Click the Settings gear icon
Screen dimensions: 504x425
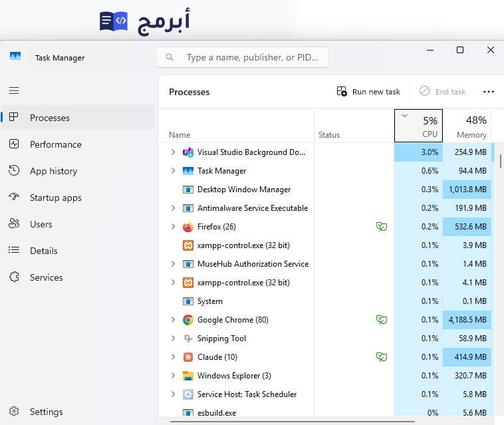coord(14,411)
